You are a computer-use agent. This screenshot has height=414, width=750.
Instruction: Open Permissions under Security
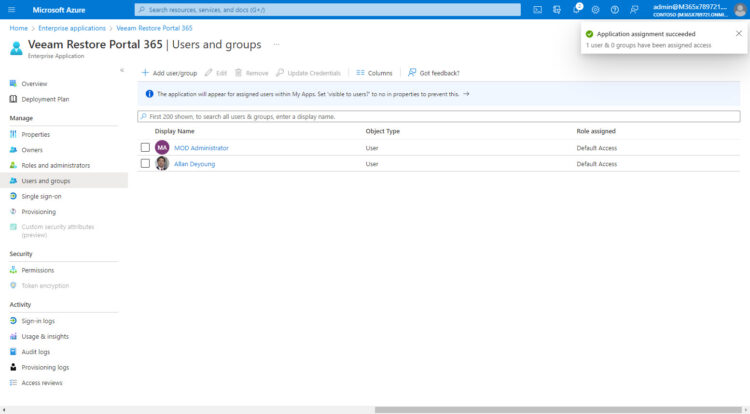click(38, 270)
